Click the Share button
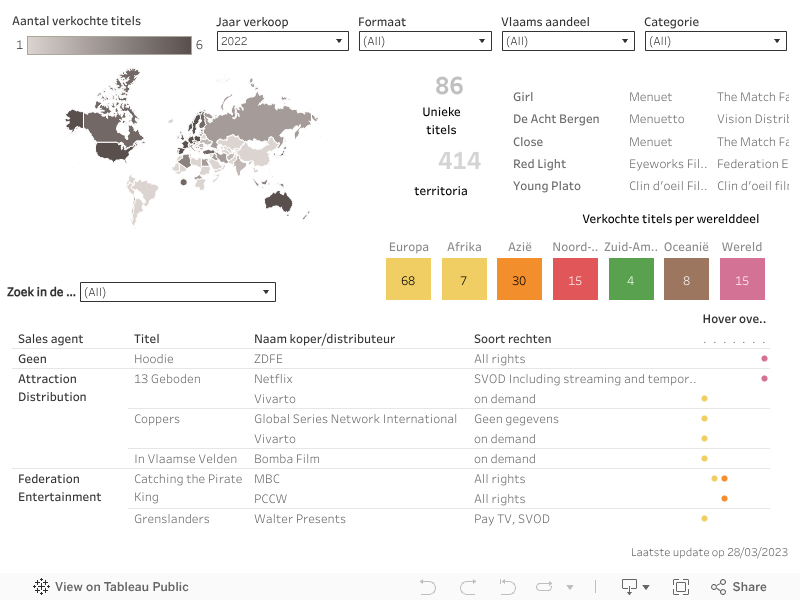 (x=738, y=587)
